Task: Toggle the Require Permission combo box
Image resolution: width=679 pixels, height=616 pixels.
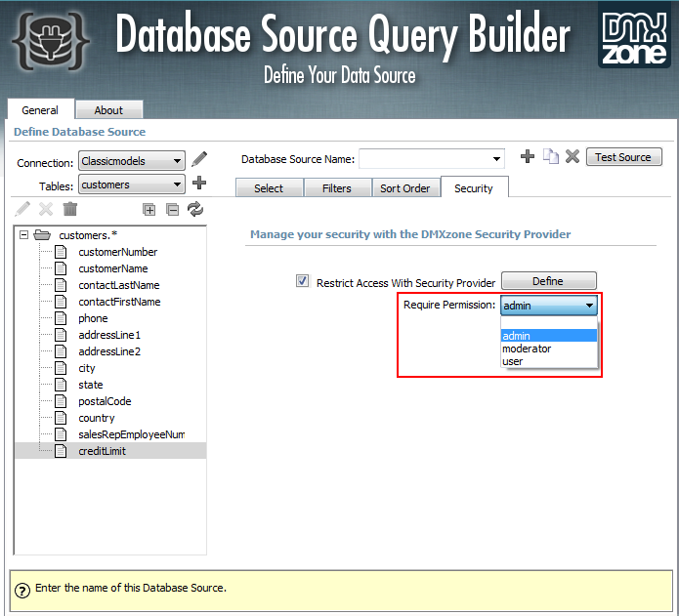Action: [549, 306]
